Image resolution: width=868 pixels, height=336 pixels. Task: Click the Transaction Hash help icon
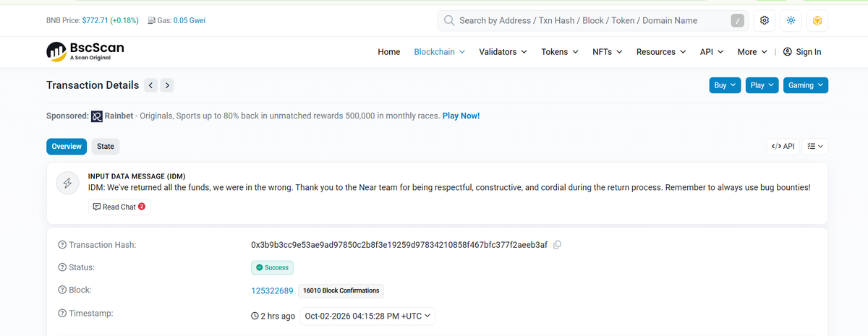[62, 245]
